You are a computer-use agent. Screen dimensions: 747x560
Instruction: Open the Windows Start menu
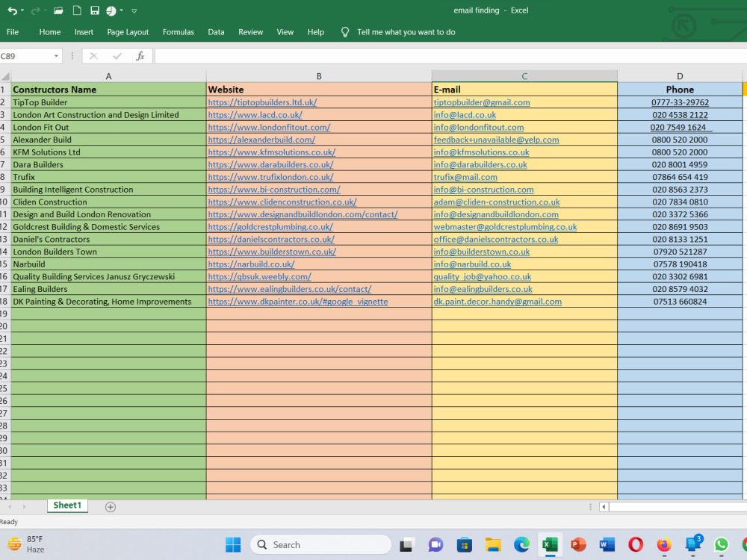[233, 545]
